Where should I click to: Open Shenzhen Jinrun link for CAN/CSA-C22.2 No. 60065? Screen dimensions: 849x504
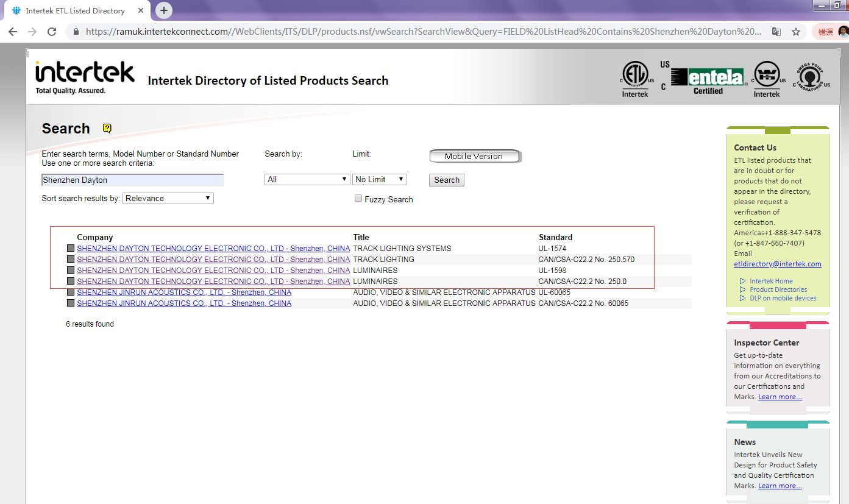click(184, 303)
